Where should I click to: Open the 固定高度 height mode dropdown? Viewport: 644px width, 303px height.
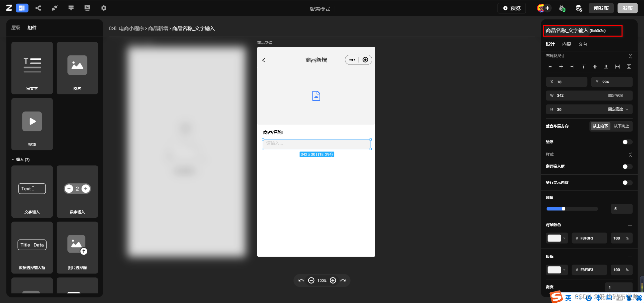tap(618, 110)
